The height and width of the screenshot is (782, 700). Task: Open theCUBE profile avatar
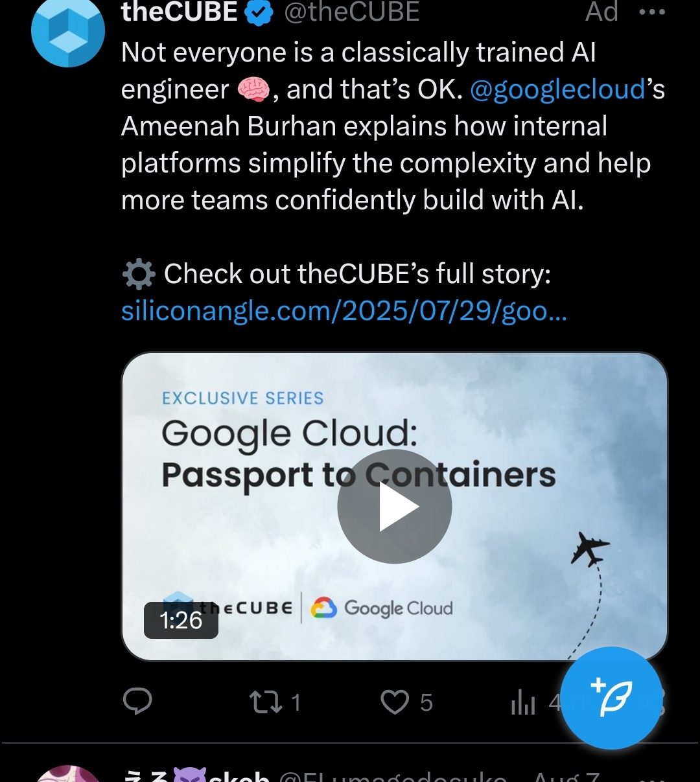point(68,30)
